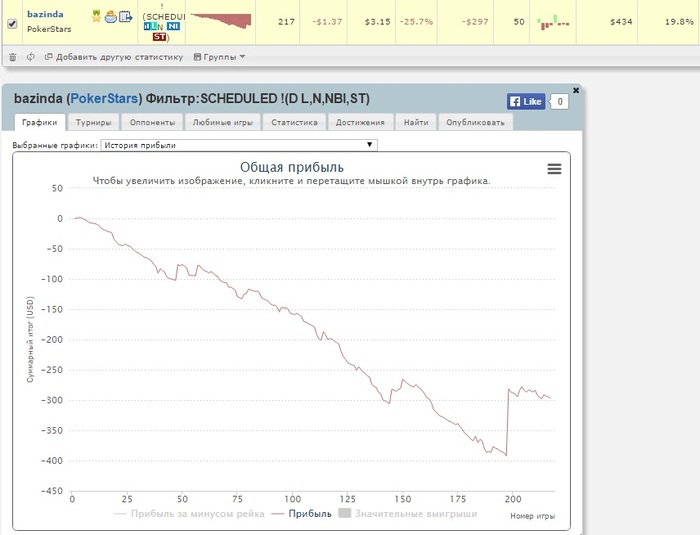
Task: Click the refresh statistics icon
Action: point(31,57)
